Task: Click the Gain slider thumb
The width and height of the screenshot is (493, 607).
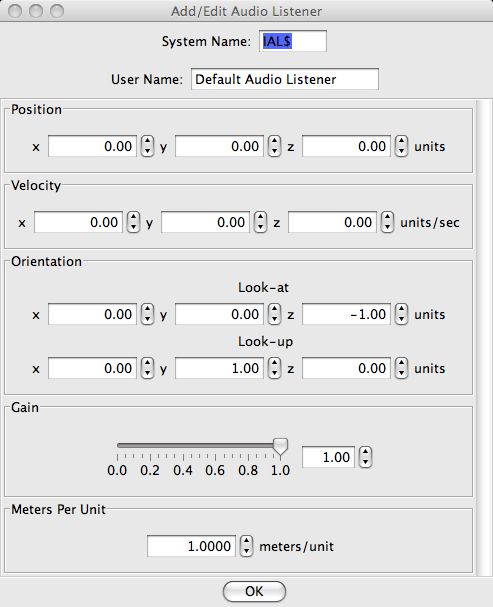Action: coord(281,447)
